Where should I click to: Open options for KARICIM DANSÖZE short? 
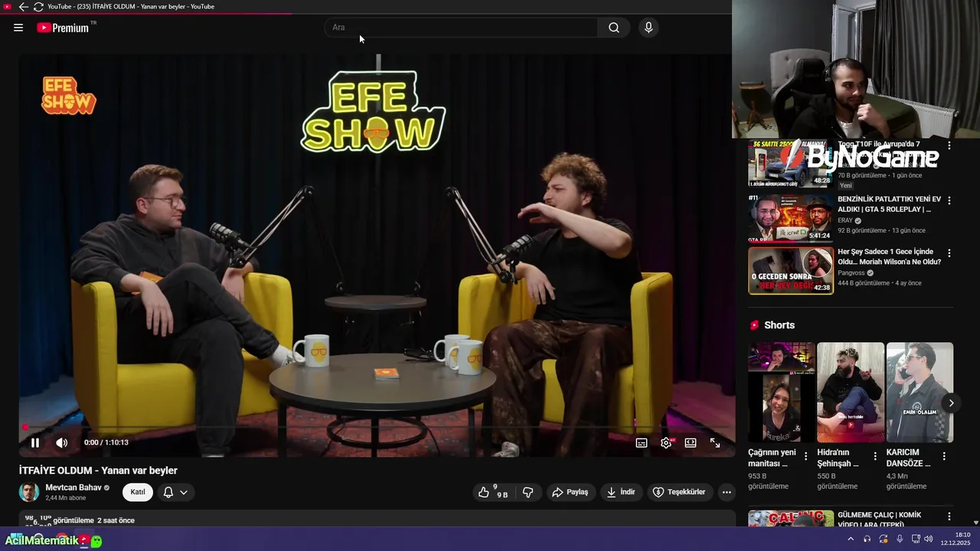click(x=944, y=456)
